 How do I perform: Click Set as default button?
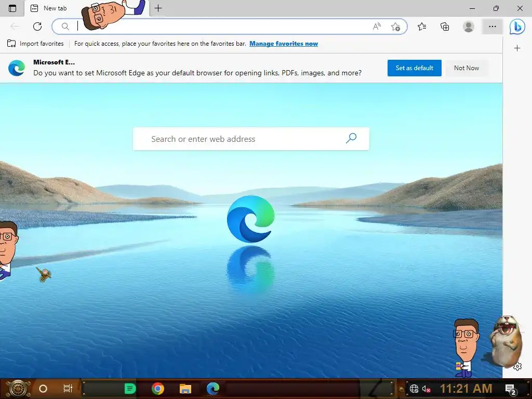point(414,68)
